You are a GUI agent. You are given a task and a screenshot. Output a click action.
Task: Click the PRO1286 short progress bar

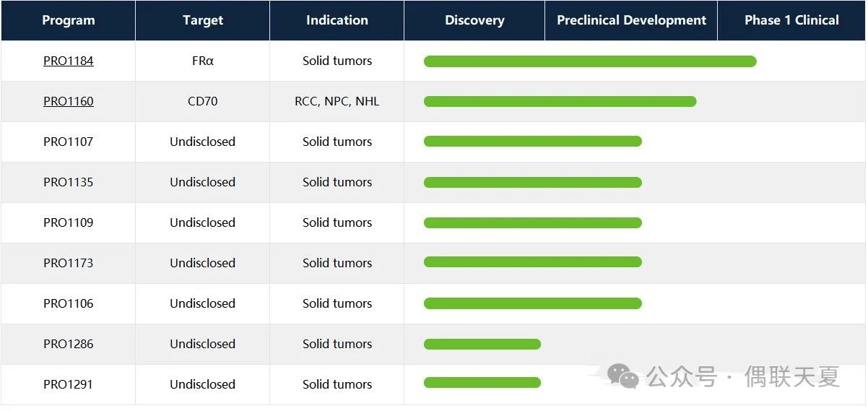(482, 345)
